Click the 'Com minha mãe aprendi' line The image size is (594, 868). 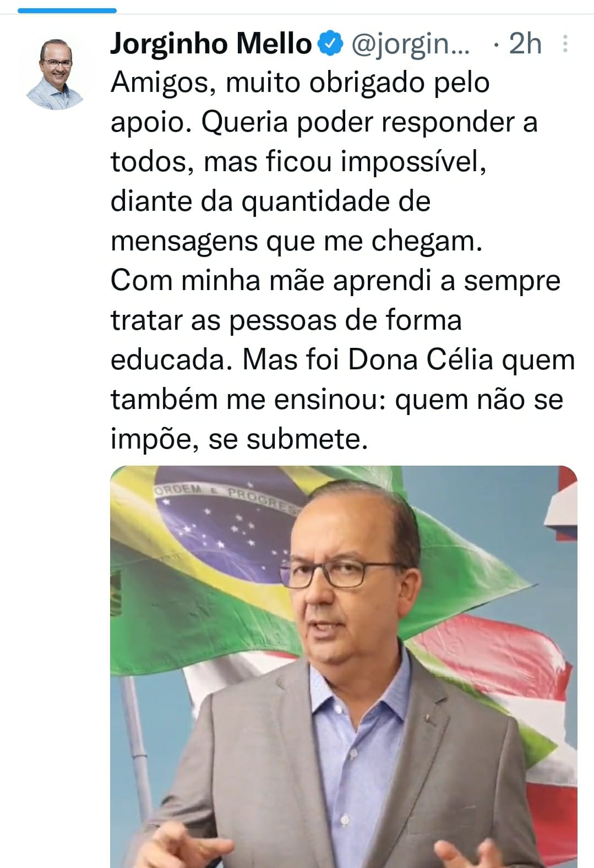(335, 281)
